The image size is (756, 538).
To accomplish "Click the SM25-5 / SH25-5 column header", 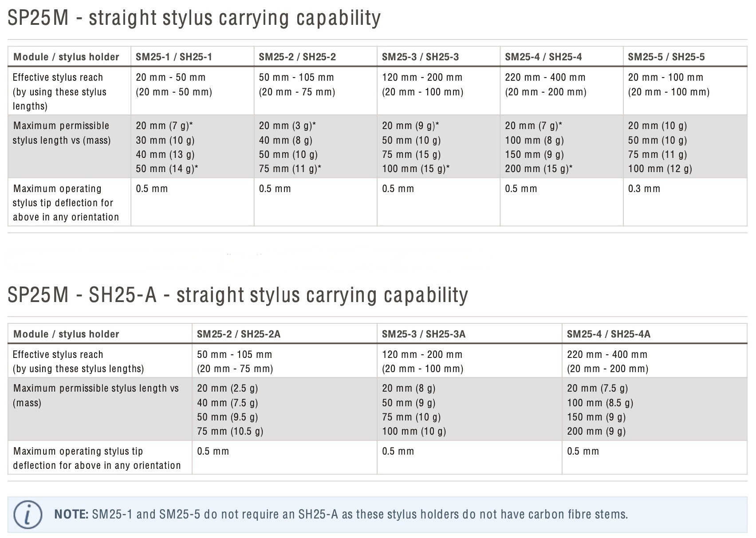I will point(666,57).
